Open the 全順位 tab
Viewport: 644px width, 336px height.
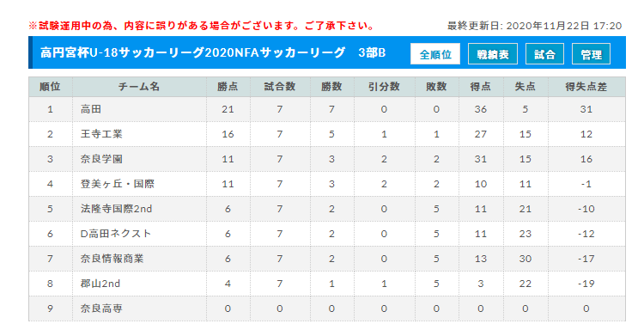[435, 54]
